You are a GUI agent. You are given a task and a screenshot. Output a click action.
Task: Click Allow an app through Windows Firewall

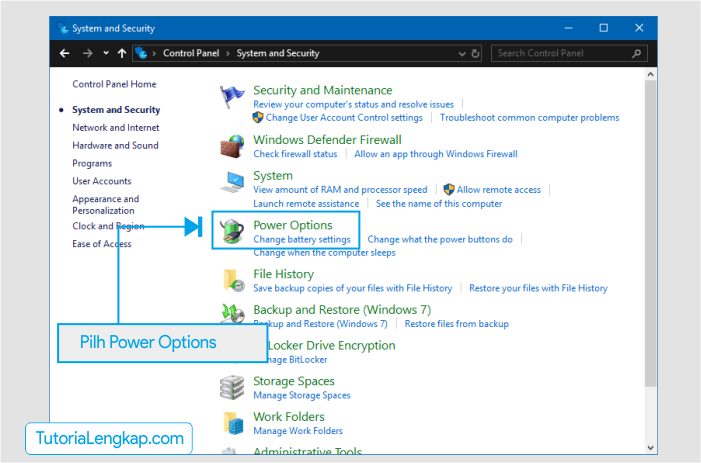click(x=436, y=154)
